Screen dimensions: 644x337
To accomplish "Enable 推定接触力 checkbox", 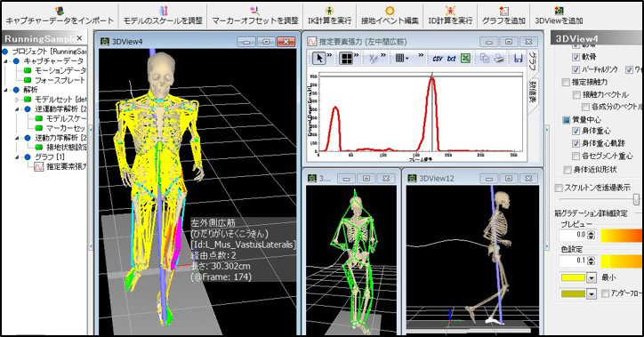I will tap(566, 82).
